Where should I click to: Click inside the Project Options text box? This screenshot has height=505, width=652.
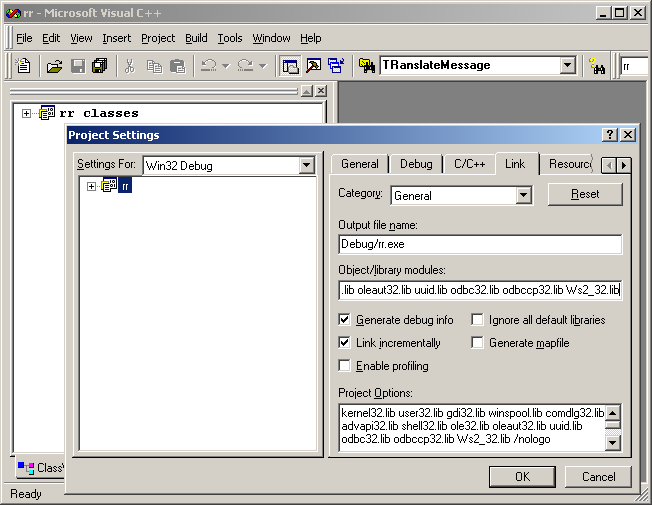pos(472,427)
